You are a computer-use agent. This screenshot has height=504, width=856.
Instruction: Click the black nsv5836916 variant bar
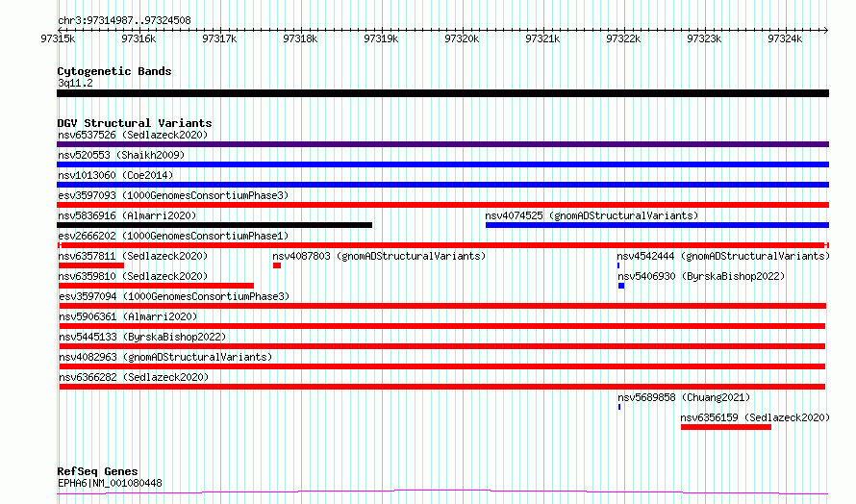pos(214,225)
